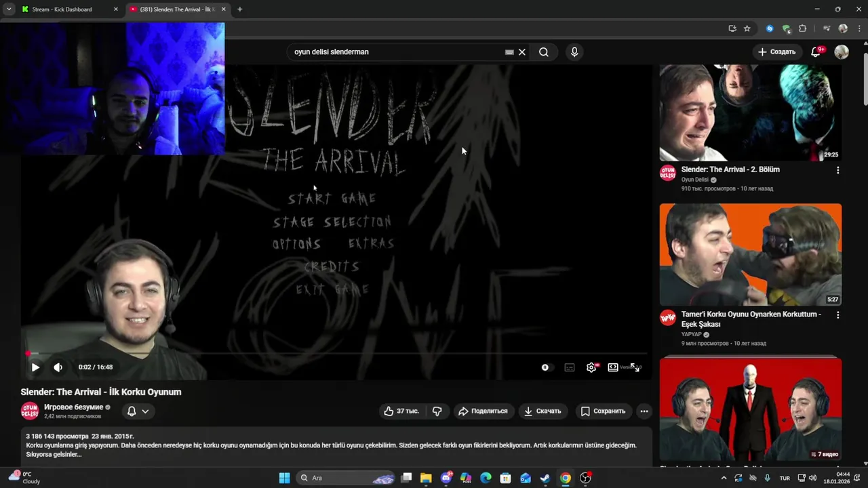Open Chrome extensions puzzle icon

tap(803, 28)
